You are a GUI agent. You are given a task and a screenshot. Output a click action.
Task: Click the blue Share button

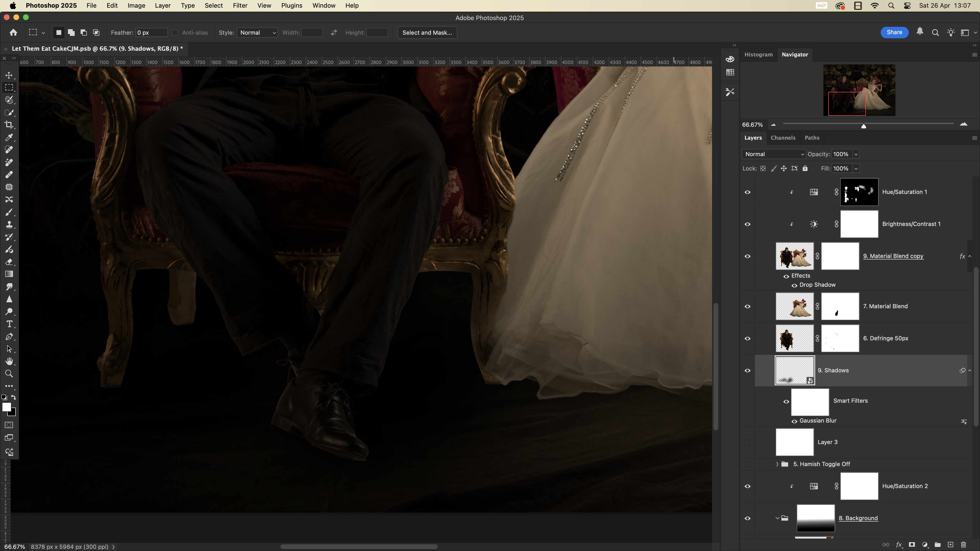pos(894,32)
